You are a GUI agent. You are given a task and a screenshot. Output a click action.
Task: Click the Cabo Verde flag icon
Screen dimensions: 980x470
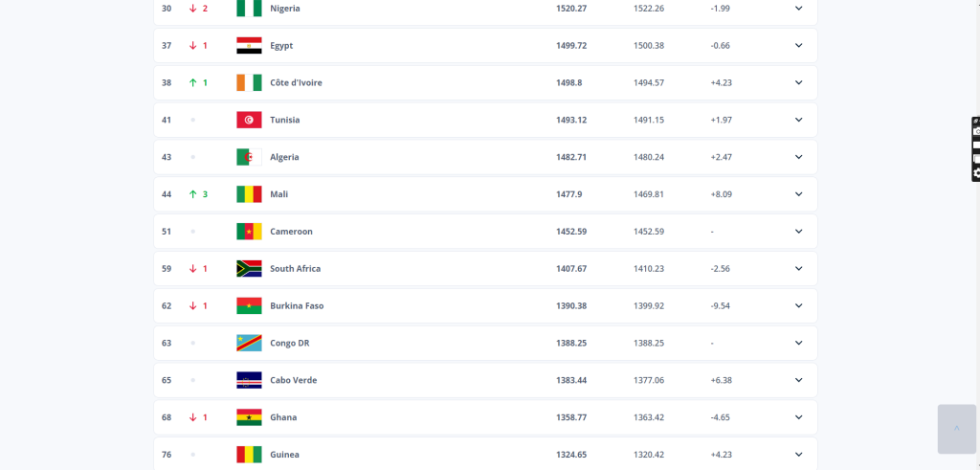point(249,380)
